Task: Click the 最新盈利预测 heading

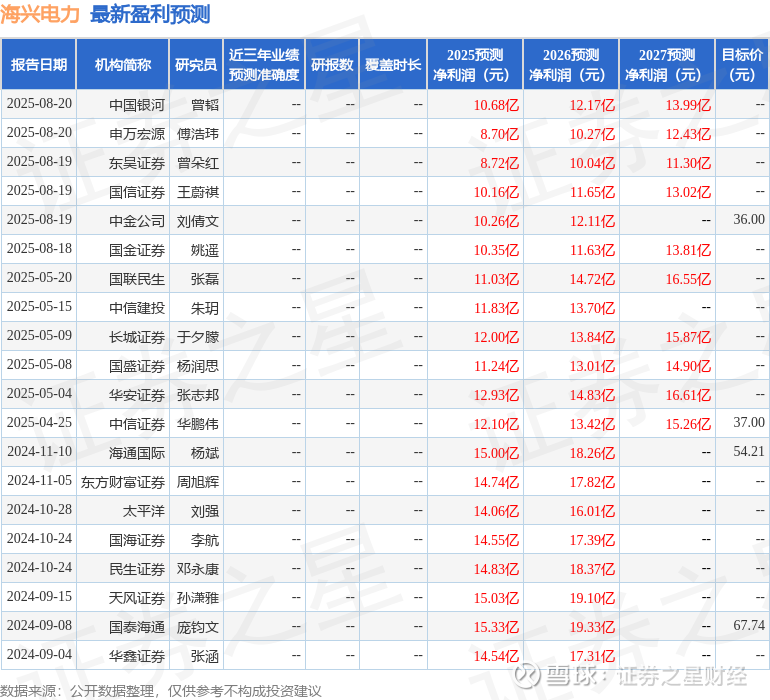Action: pyautogui.click(x=150, y=14)
